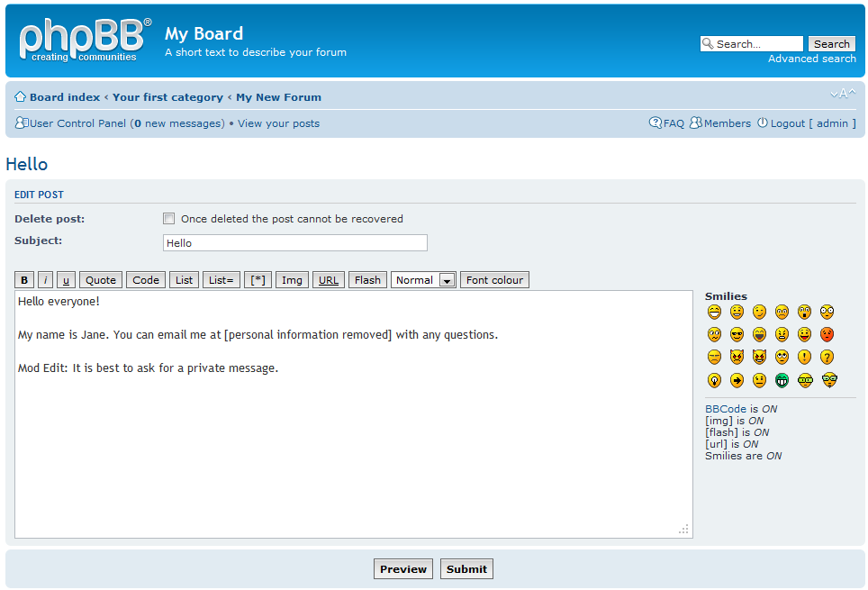Open Advanced search link
868x590 pixels.
pyautogui.click(x=812, y=59)
